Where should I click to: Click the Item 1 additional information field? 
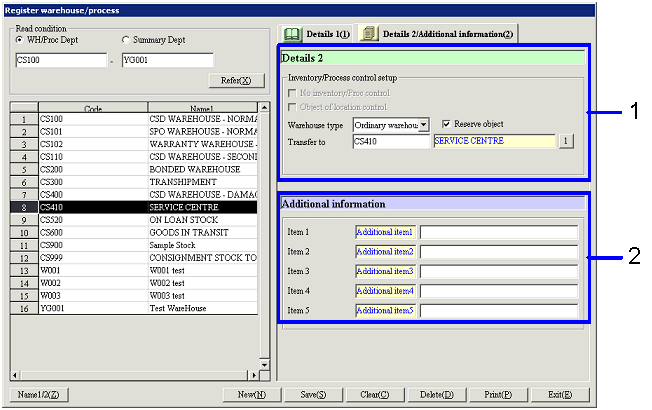(x=499, y=232)
